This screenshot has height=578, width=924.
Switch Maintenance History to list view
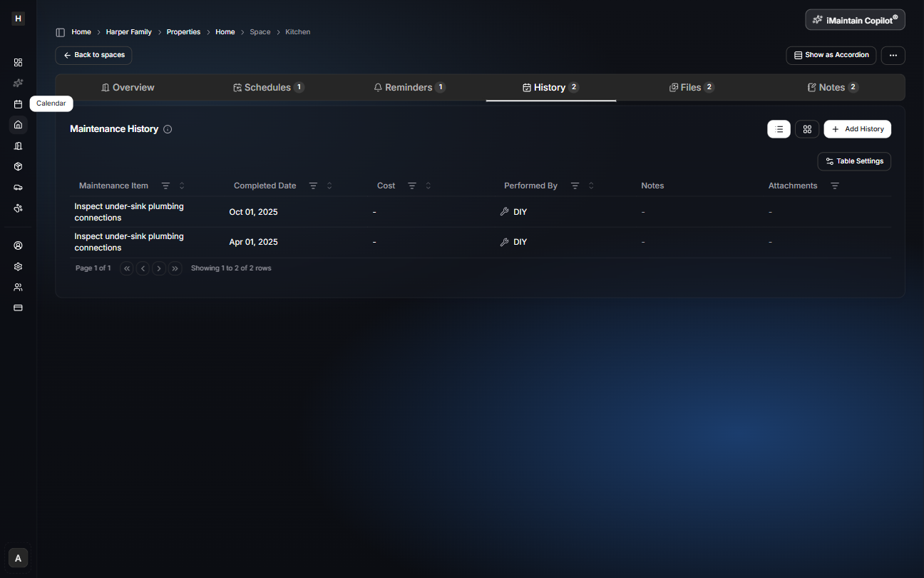coord(779,129)
